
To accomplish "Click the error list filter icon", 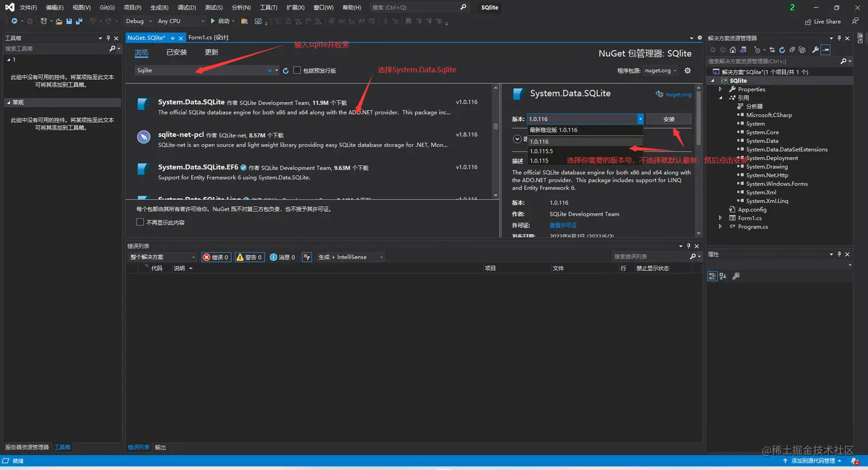I will pos(307,257).
